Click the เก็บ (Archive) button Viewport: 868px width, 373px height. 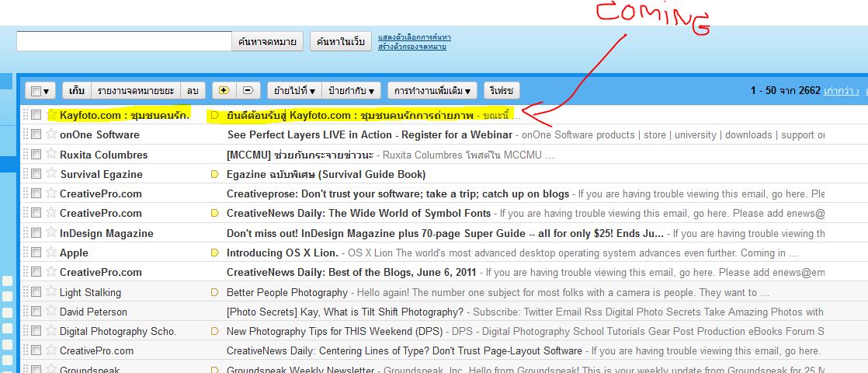(x=77, y=90)
